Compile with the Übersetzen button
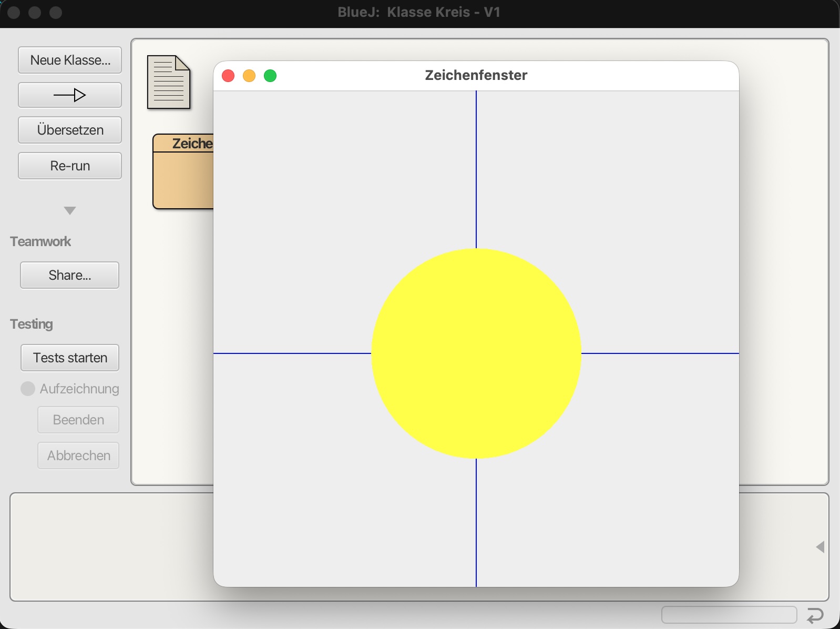The height and width of the screenshot is (629, 840). (70, 130)
